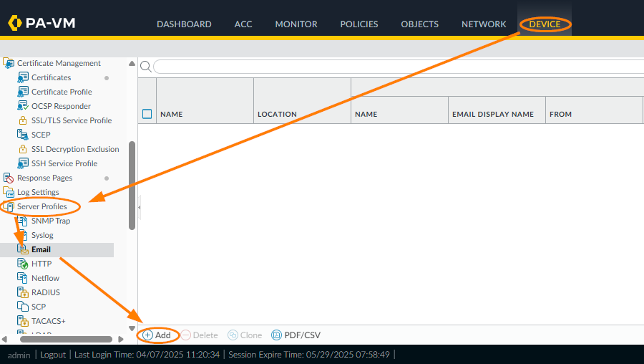Click the admin username link
Image resolution: width=644 pixels, height=364 pixels.
pos(19,355)
